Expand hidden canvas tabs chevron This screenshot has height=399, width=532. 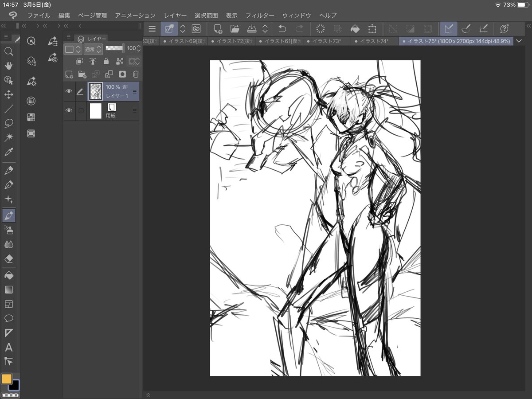coord(520,41)
